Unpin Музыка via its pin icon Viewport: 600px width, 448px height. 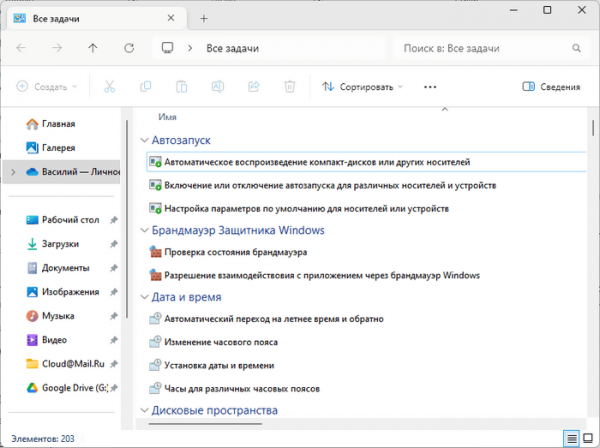click(x=114, y=316)
